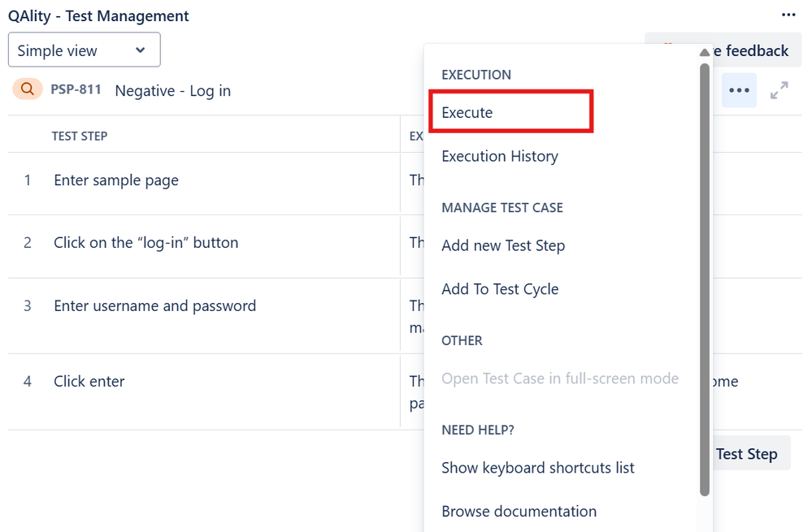Open Browse documentation

click(x=519, y=511)
